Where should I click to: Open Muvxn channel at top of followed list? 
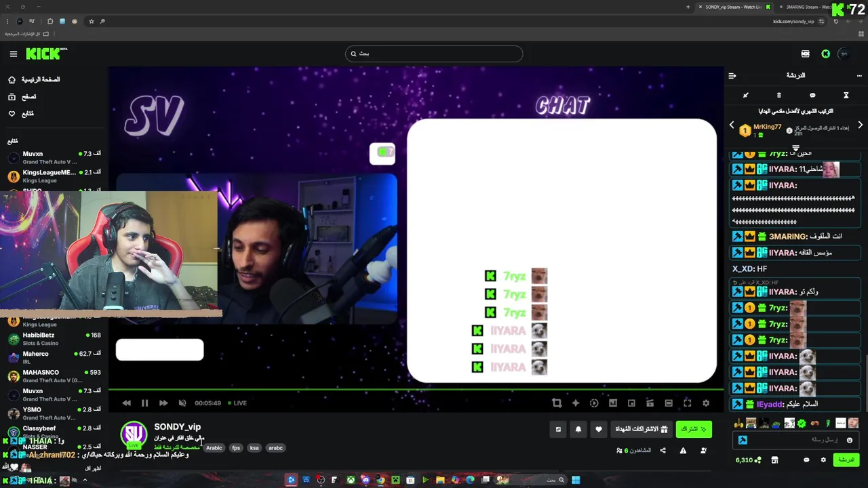(54, 157)
